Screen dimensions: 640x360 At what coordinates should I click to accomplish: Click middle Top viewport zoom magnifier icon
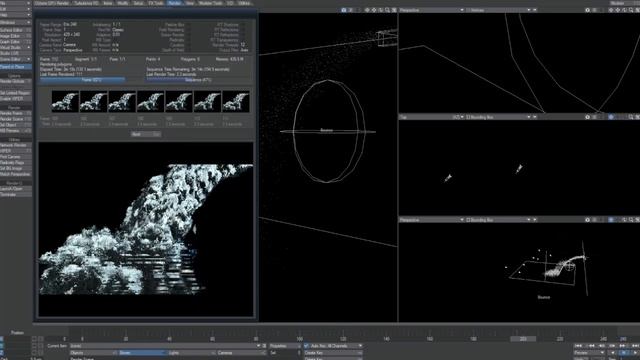click(x=631, y=117)
